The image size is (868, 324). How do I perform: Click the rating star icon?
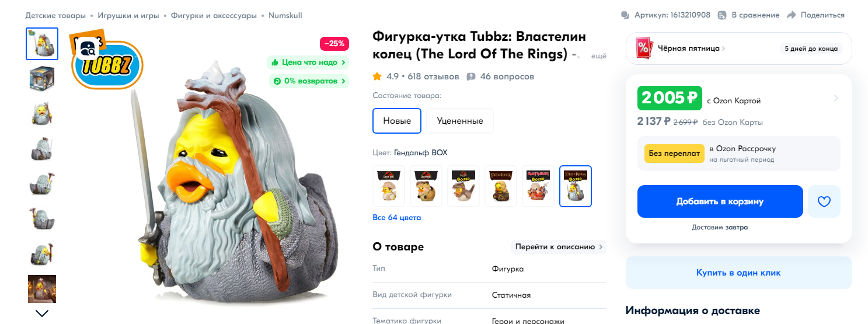pyautogui.click(x=377, y=76)
